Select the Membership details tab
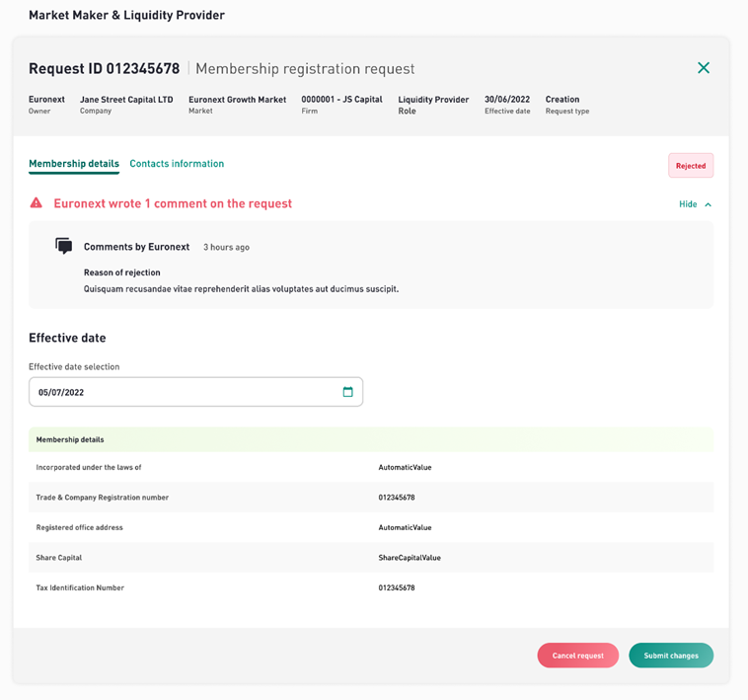Viewport: 748px width, 700px height. [x=74, y=164]
